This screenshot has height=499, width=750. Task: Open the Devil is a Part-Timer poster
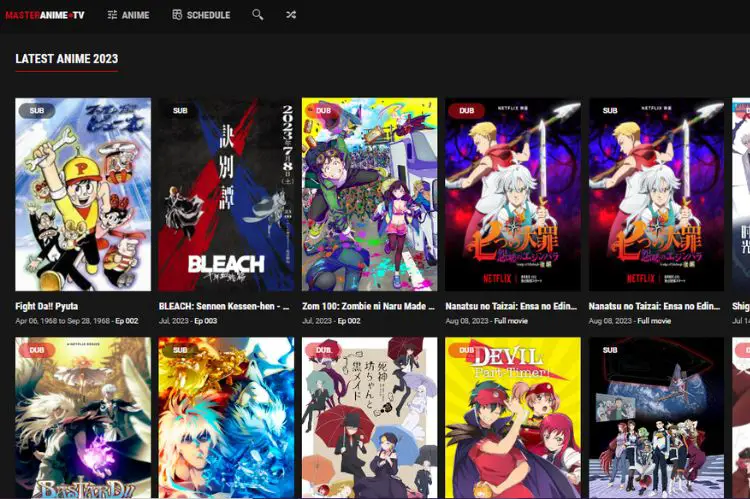tap(513, 418)
